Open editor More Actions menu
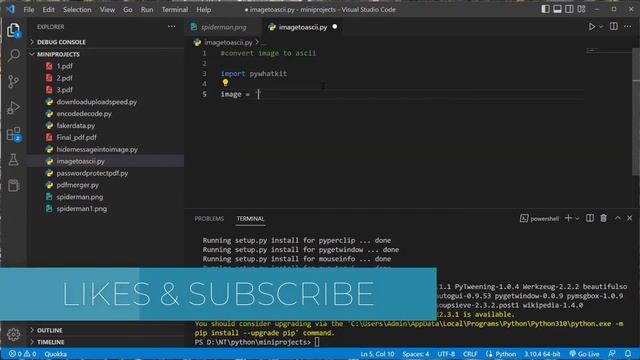 coord(628,27)
